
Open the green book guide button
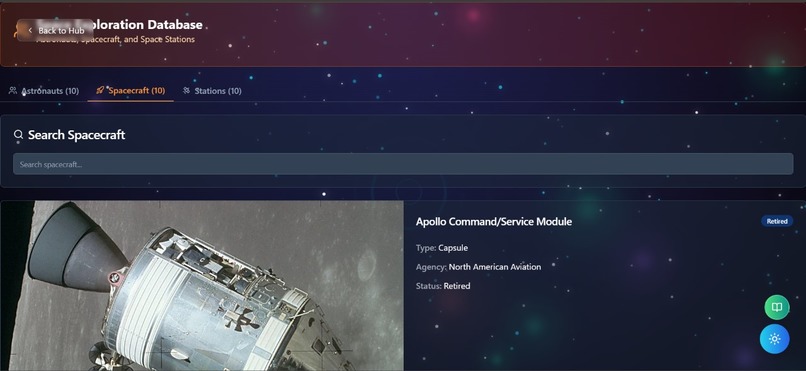pyautogui.click(x=777, y=307)
